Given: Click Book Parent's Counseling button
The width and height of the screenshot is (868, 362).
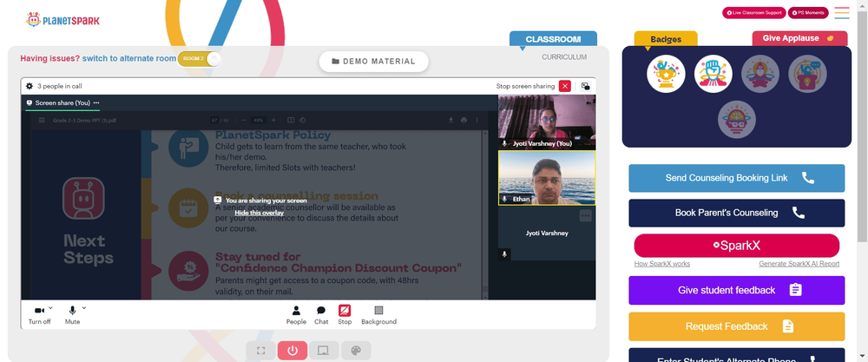Looking at the screenshot, I should 736,213.
